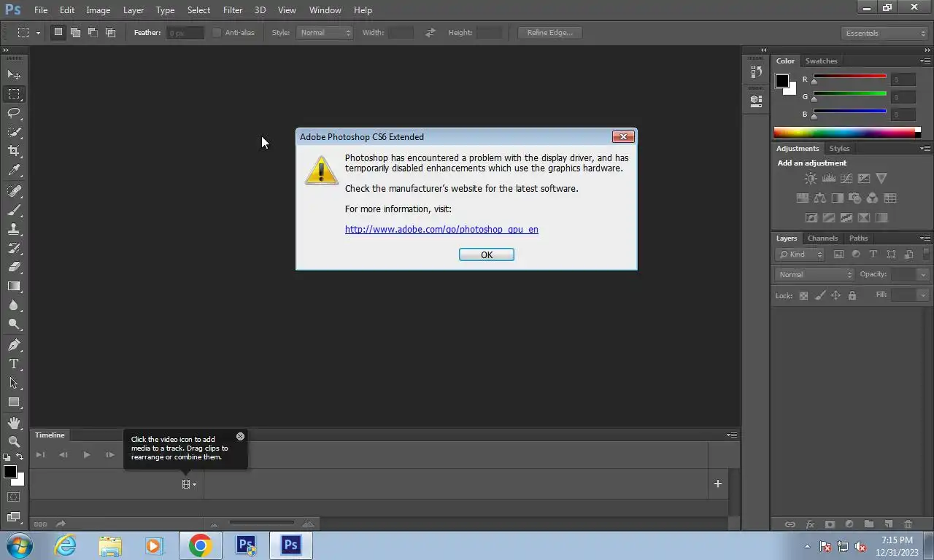Select the Gradient tool
934x560 pixels.
(x=14, y=286)
